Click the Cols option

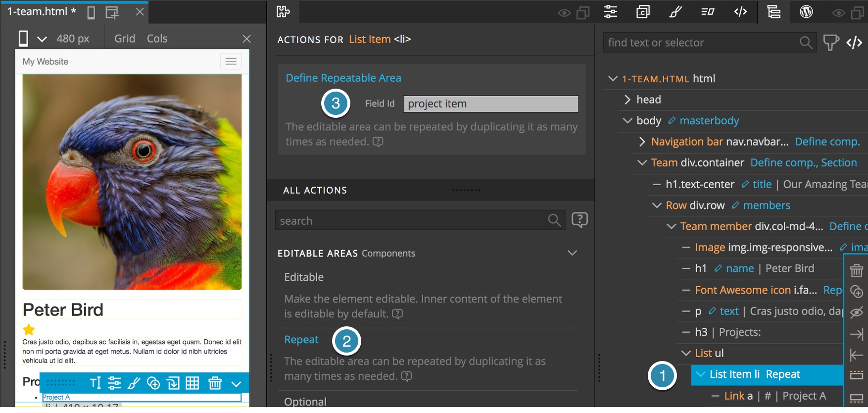pyautogui.click(x=157, y=39)
